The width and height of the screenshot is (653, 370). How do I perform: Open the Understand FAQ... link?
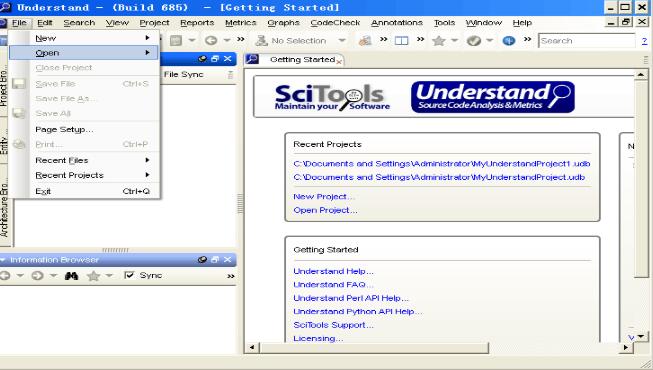[x=334, y=285]
